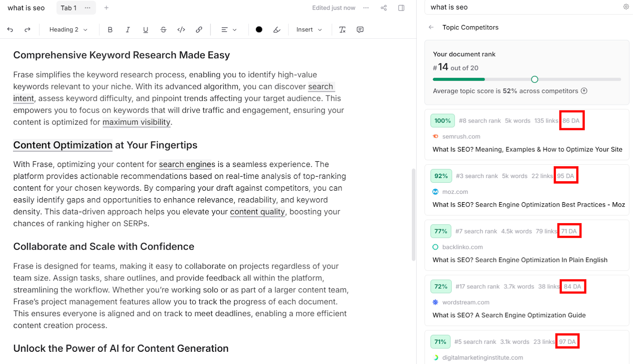Click the 72% topic score badge
The width and height of the screenshot is (633, 364).
(441, 286)
